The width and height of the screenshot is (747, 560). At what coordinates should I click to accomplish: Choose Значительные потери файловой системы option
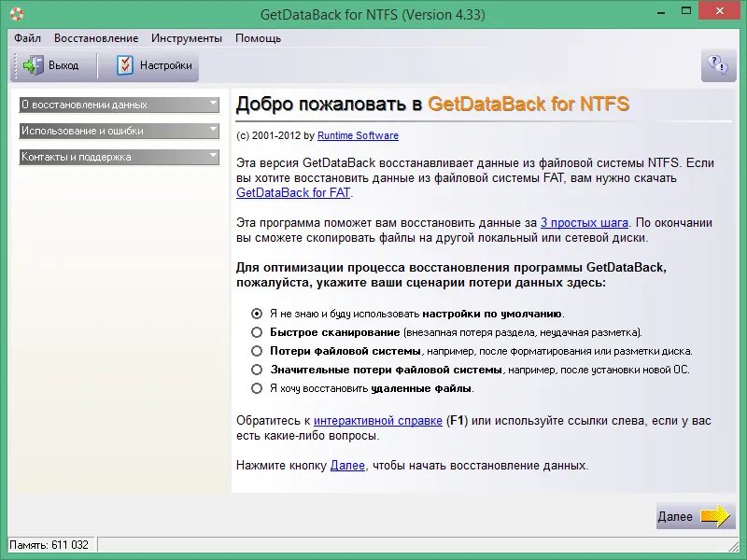pyautogui.click(x=257, y=370)
